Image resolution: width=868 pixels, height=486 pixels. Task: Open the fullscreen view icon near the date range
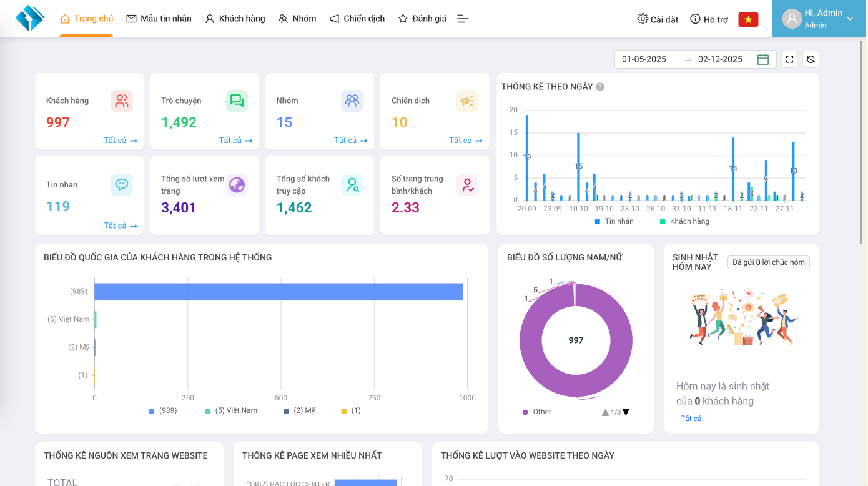(x=789, y=59)
